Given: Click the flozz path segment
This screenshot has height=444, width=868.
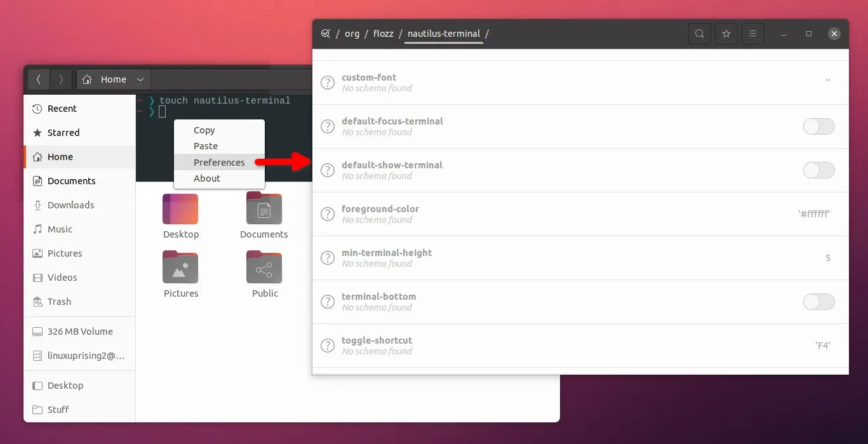Looking at the screenshot, I should [x=383, y=34].
